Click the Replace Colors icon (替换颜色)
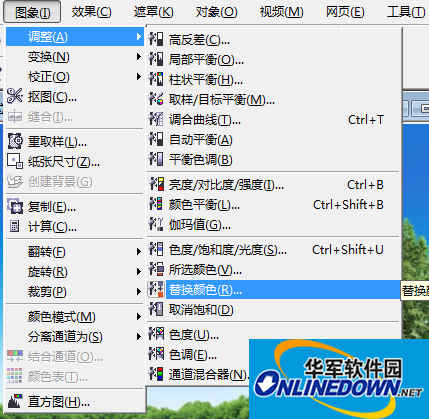429x419 pixels. [x=156, y=289]
